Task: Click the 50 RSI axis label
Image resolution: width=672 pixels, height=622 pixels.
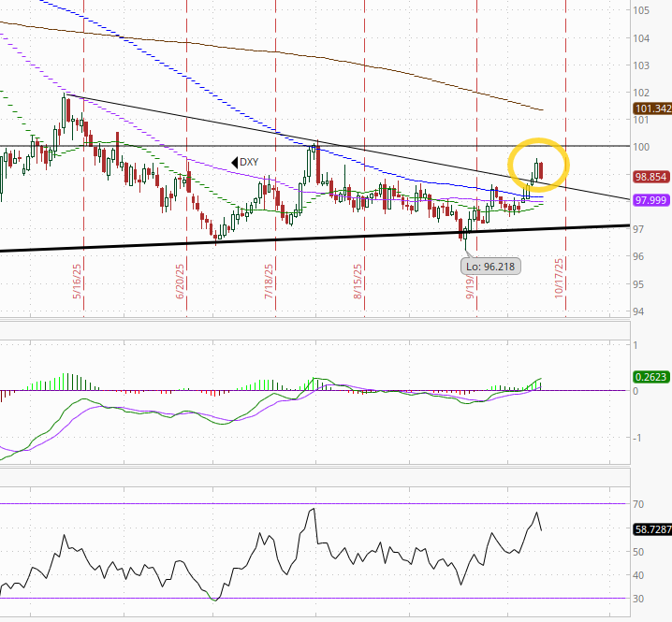Action: (638, 552)
